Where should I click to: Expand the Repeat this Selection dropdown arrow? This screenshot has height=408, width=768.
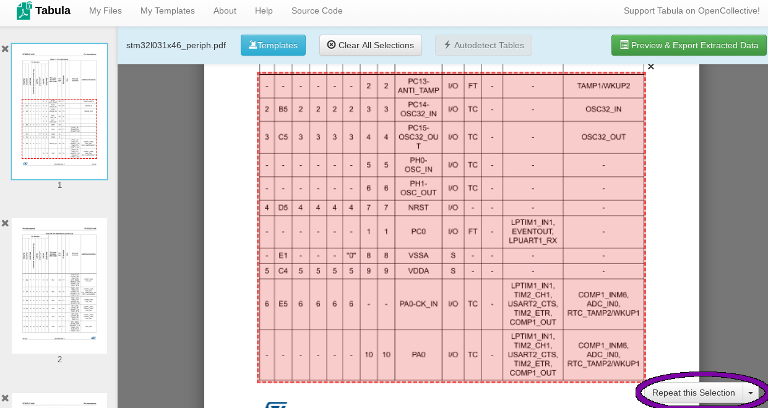pyautogui.click(x=750, y=393)
